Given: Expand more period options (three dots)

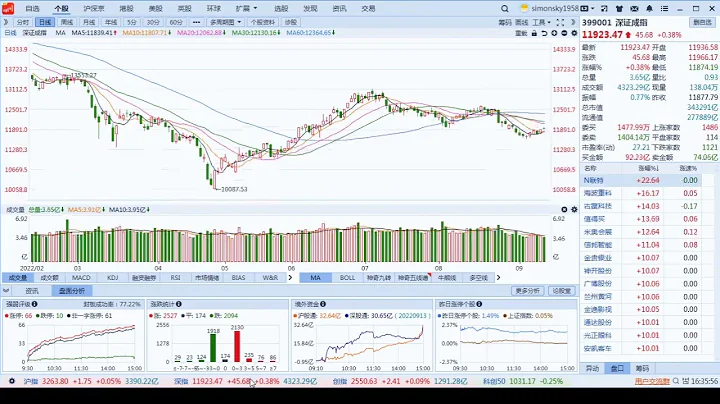Looking at the screenshot, I should pyautogui.click(x=197, y=22).
